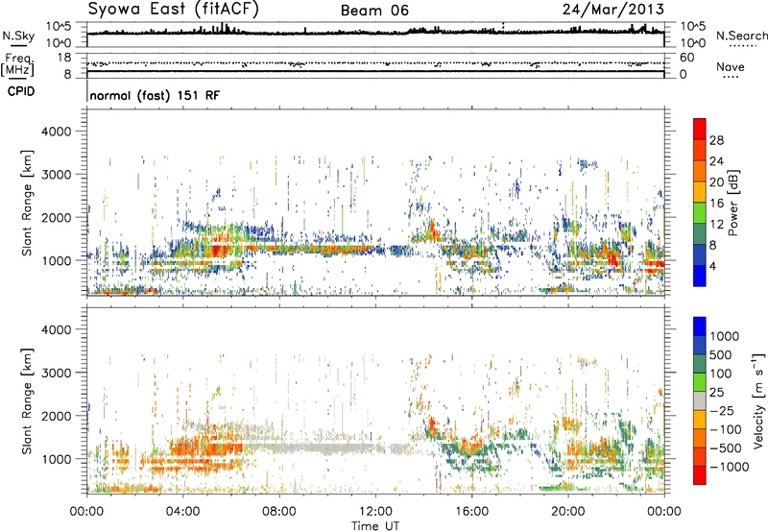Select the 'Beam 06' heading
768x532 pixels.
(374, 11)
